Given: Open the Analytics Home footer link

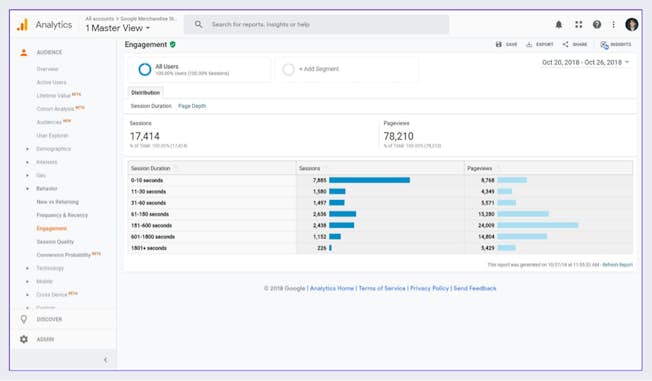Looking at the screenshot, I should [x=332, y=288].
